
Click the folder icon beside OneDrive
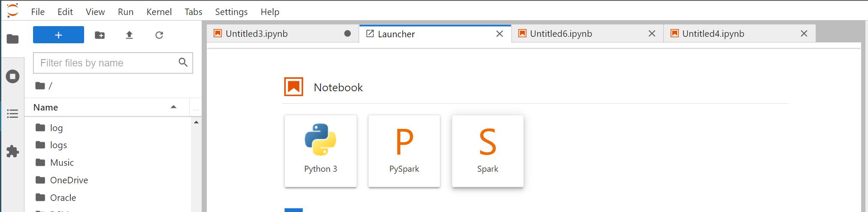pos(40,180)
